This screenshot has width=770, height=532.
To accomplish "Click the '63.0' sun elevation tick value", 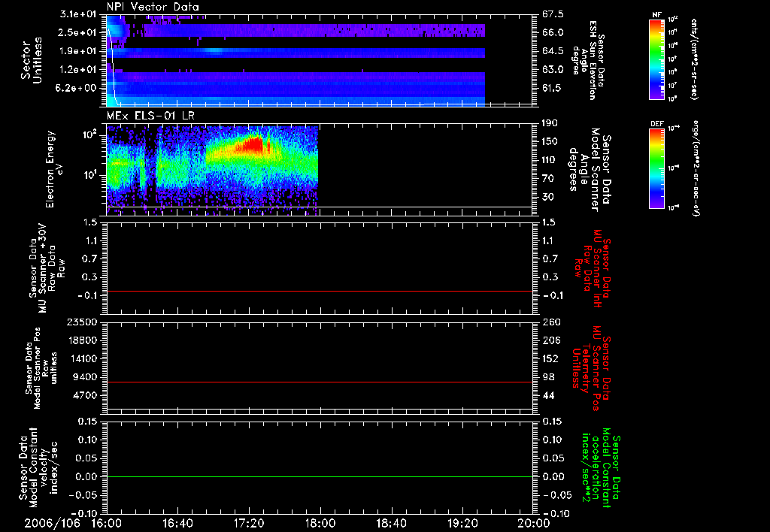I will [553, 69].
